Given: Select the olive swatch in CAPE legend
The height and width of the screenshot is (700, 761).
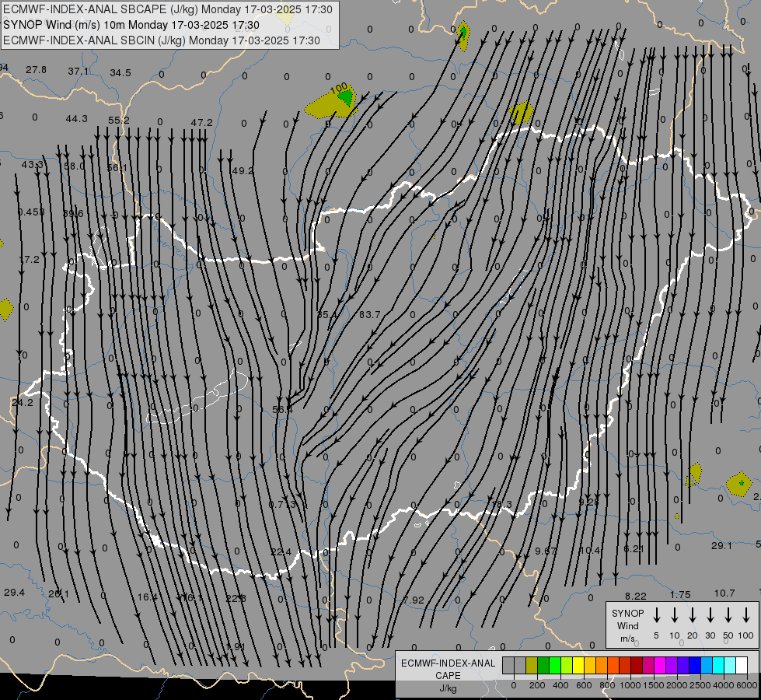Looking at the screenshot, I should 532,665.
